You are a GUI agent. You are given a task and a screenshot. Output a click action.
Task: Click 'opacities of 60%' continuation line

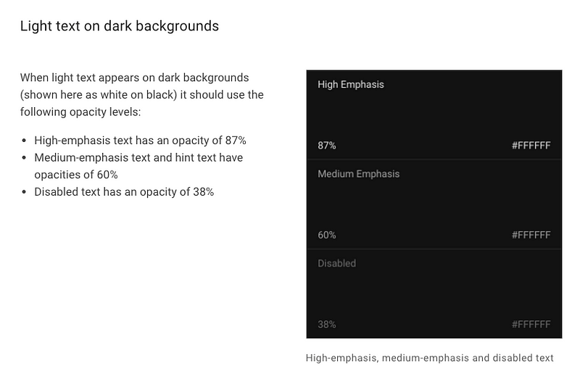(76, 175)
